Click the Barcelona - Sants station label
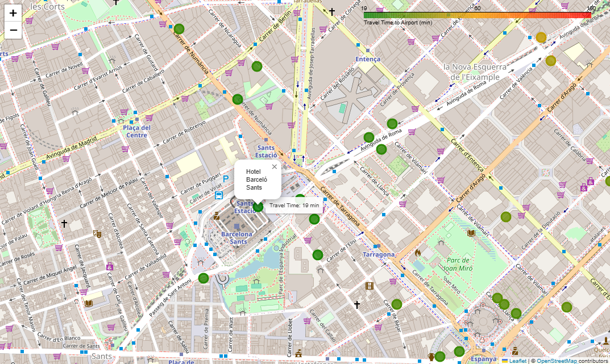The image size is (610, 364). [x=236, y=238]
